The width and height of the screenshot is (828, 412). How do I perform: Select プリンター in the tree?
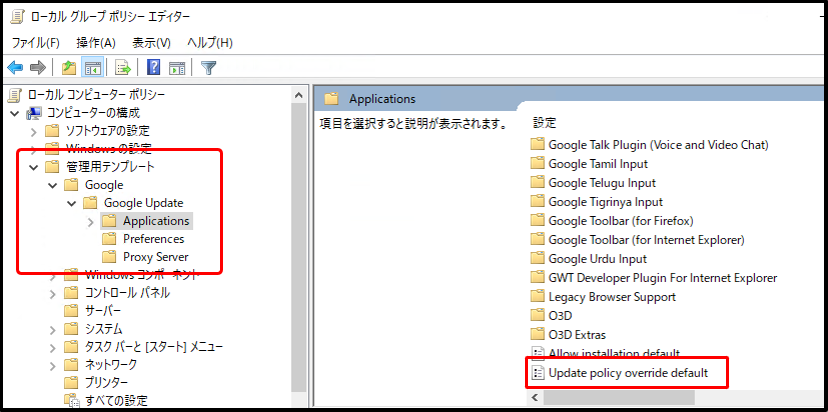coord(106,382)
